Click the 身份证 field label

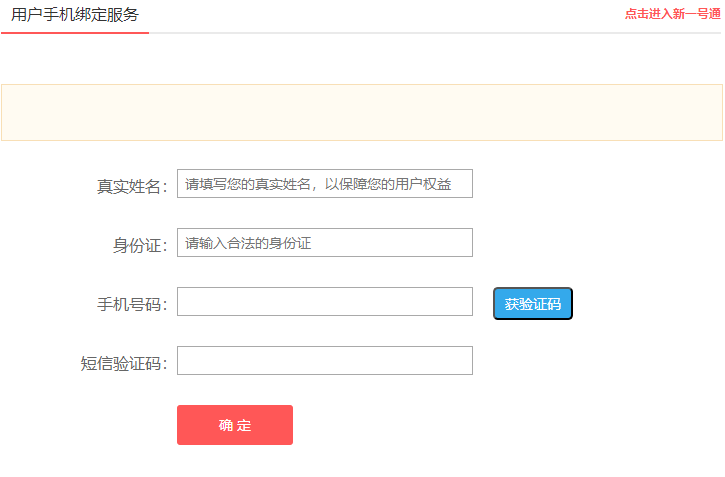139,245
